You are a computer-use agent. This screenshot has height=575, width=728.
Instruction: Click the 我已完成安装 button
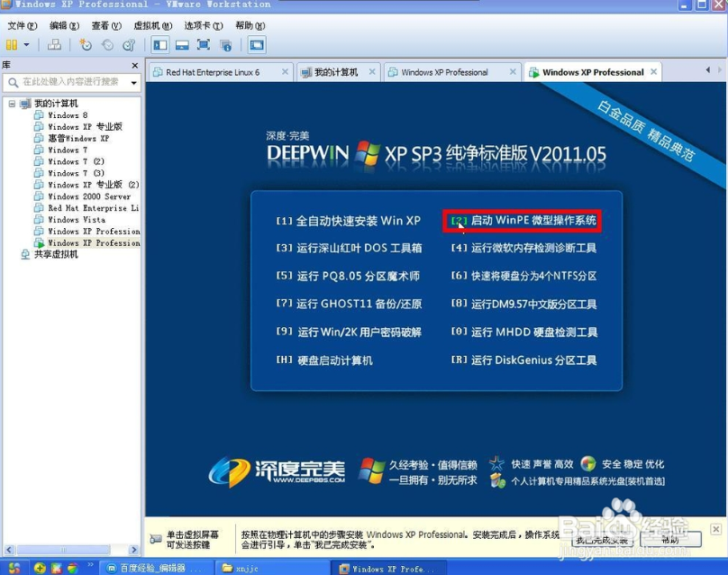601,540
